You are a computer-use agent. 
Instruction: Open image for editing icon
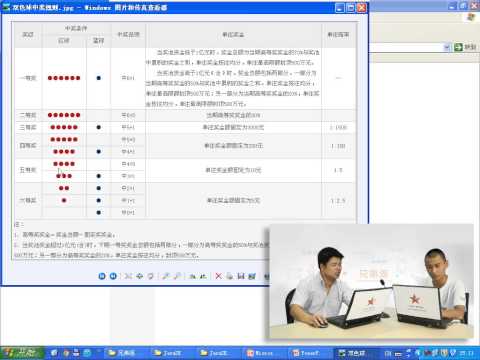tap(252, 276)
